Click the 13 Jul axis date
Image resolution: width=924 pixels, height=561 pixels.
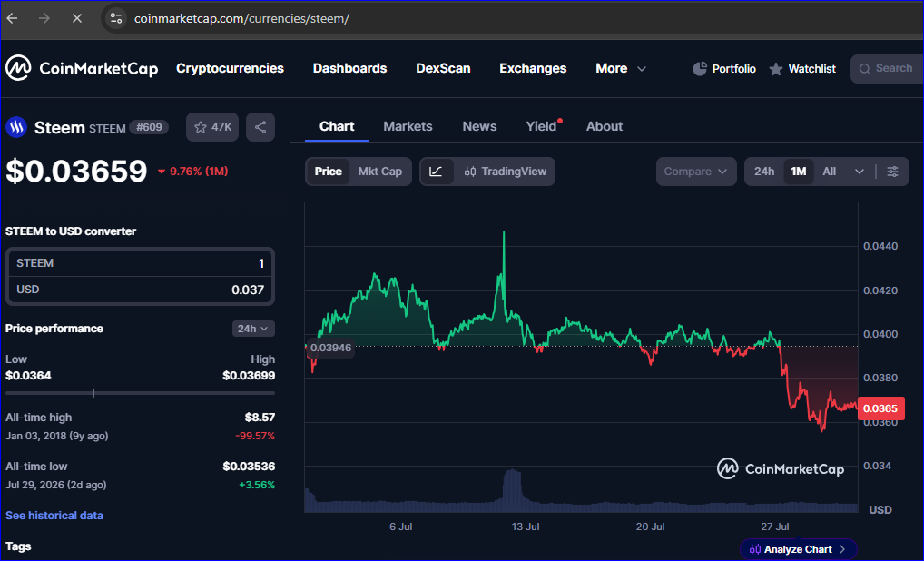point(525,527)
